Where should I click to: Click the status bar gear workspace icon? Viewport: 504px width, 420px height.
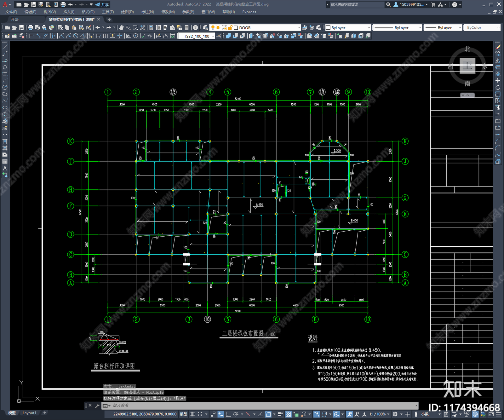395,414
